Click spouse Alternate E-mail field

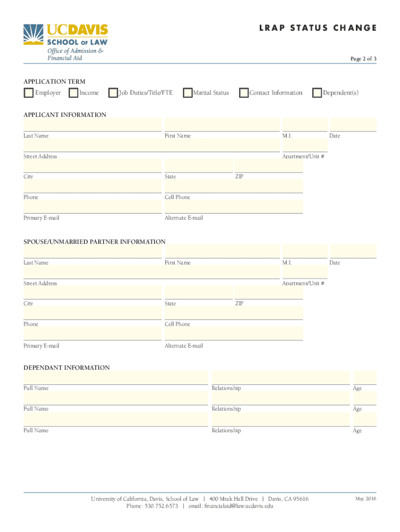tap(233, 334)
